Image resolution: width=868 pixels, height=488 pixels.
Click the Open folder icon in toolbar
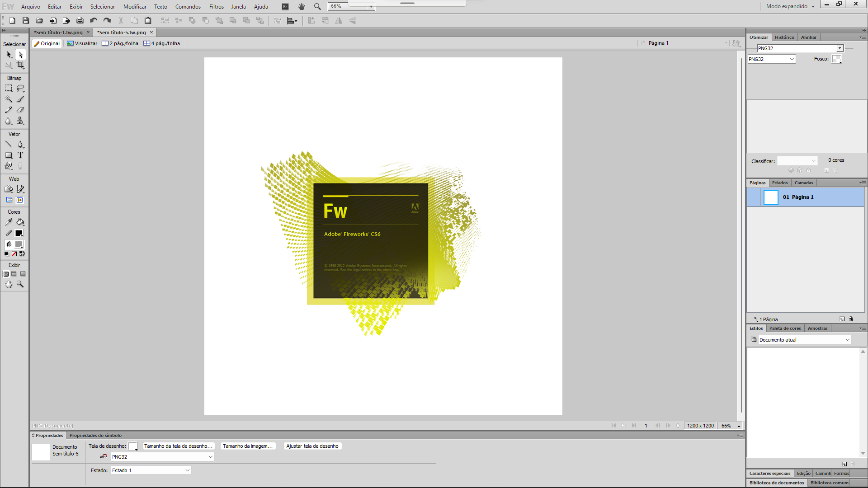[x=39, y=21]
